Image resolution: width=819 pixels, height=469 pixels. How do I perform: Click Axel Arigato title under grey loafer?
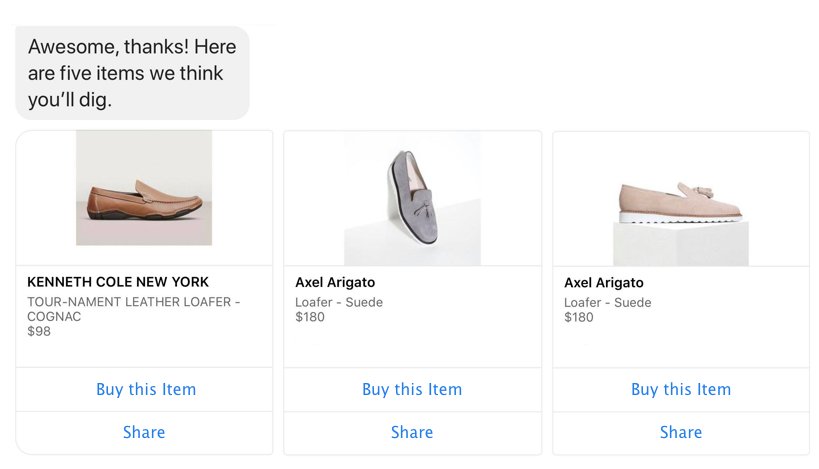point(335,283)
